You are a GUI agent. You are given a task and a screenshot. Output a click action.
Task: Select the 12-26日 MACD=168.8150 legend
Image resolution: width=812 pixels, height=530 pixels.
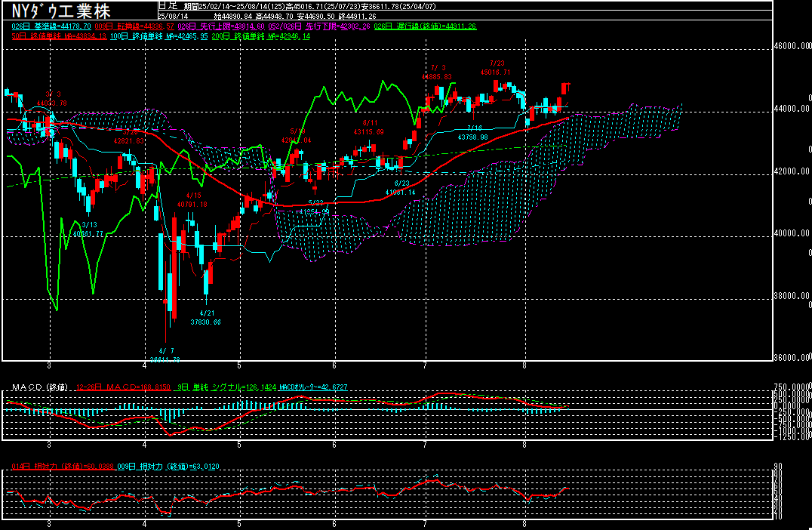(x=123, y=387)
